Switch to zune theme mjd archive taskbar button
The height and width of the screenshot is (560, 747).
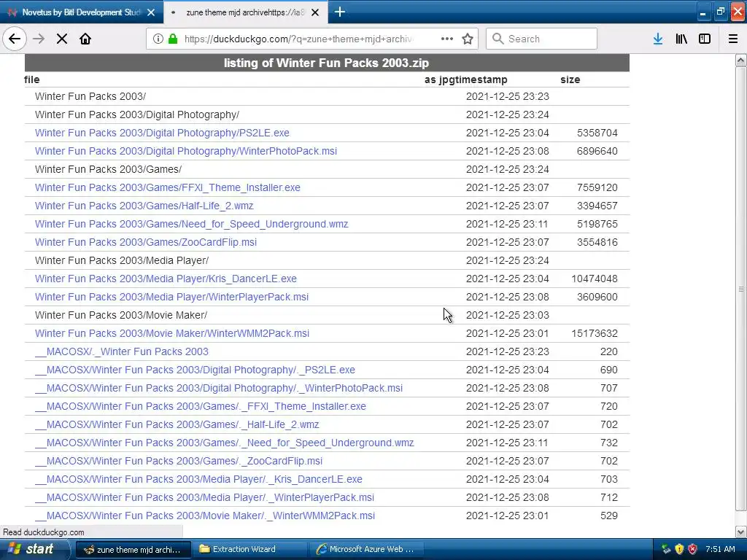tap(133, 550)
